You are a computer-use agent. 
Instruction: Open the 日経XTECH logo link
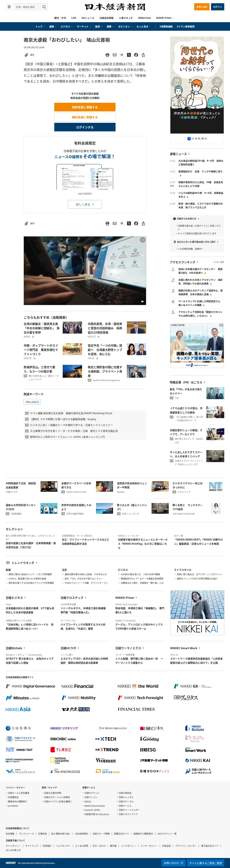[x=106, y=739]
